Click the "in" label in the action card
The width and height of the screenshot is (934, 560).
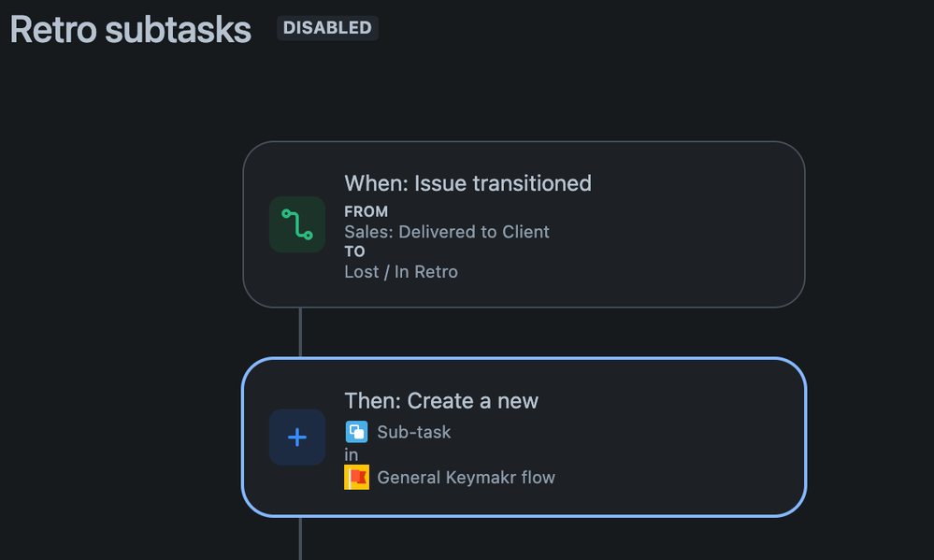click(x=351, y=454)
